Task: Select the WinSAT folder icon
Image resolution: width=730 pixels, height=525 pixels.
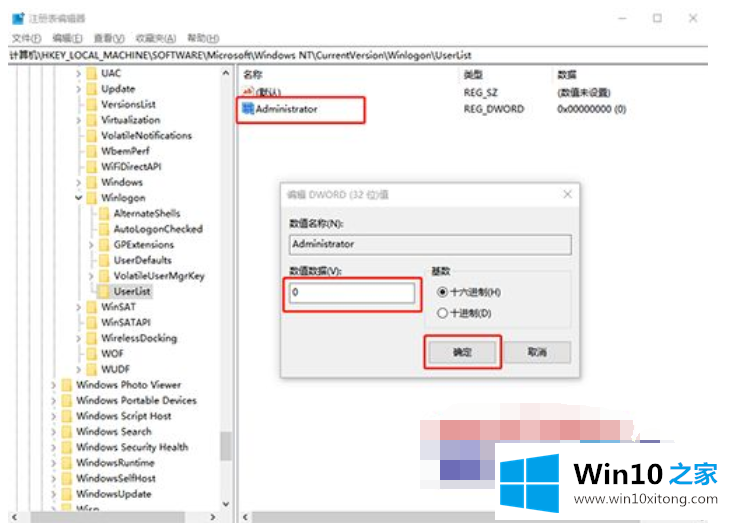Action: 92,307
